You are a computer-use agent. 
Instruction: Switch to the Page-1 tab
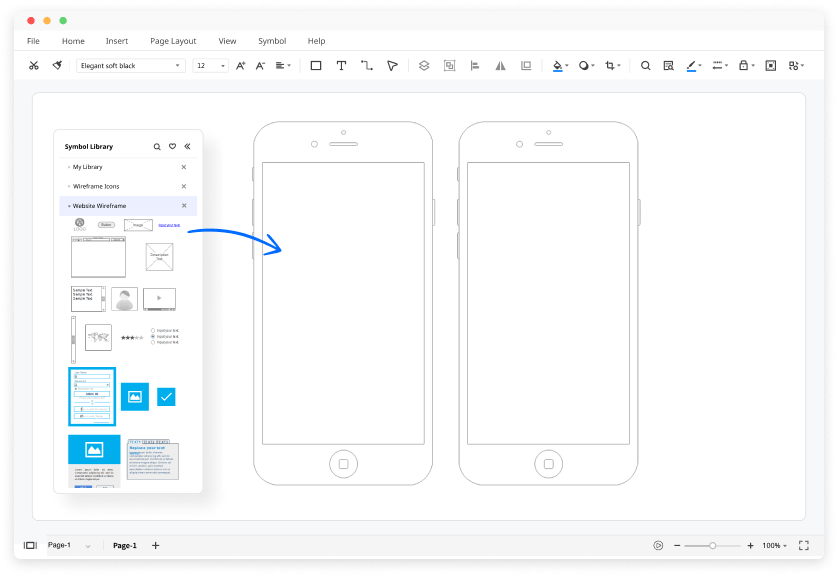(x=125, y=546)
